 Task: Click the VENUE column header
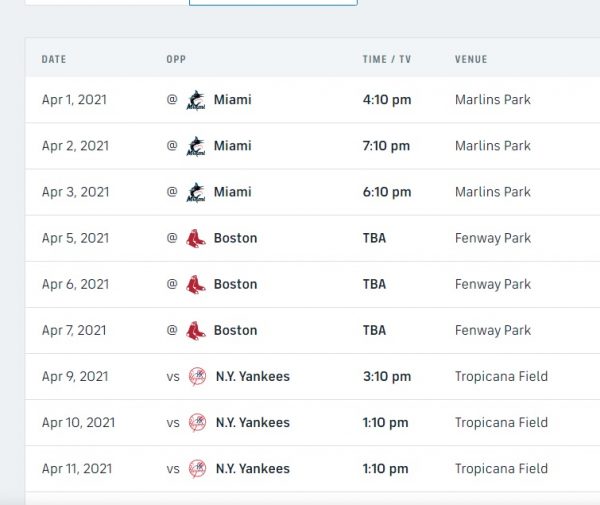(x=471, y=60)
